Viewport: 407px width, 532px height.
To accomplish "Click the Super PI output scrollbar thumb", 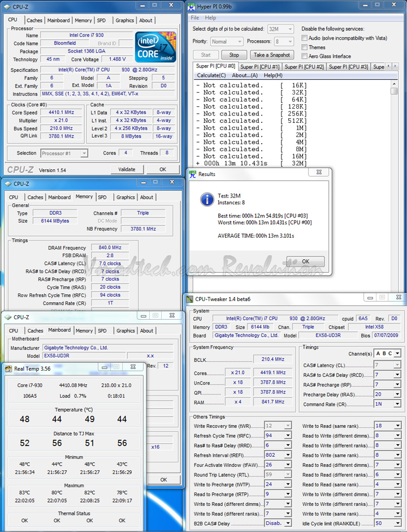I will pyautogui.click(x=394, y=91).
